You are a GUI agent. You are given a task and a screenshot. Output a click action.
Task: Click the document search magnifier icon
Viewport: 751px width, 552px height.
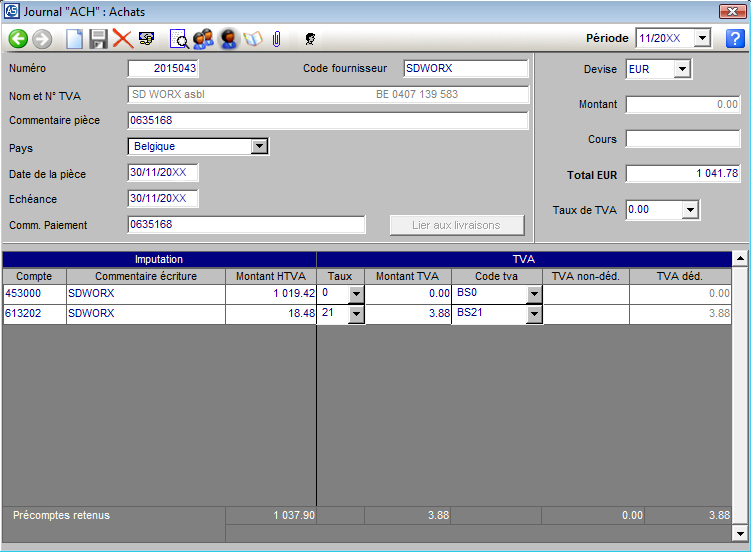[x=179, y=39]
